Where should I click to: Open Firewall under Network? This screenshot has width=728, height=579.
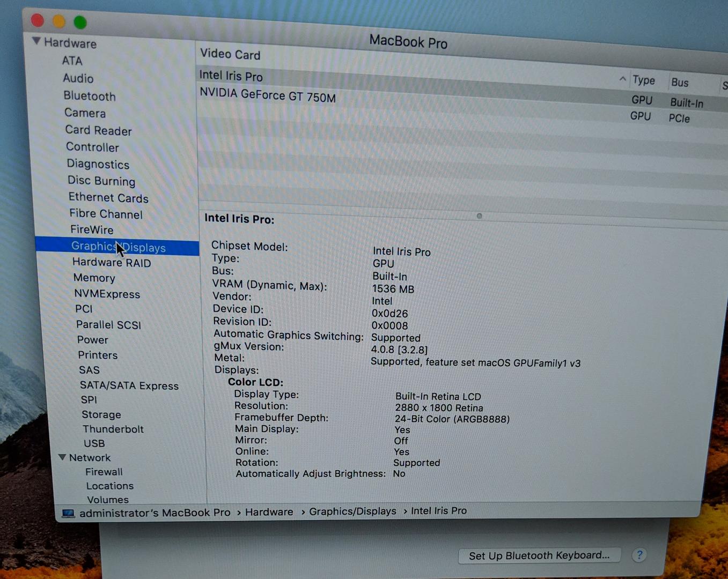pos(104,472)
